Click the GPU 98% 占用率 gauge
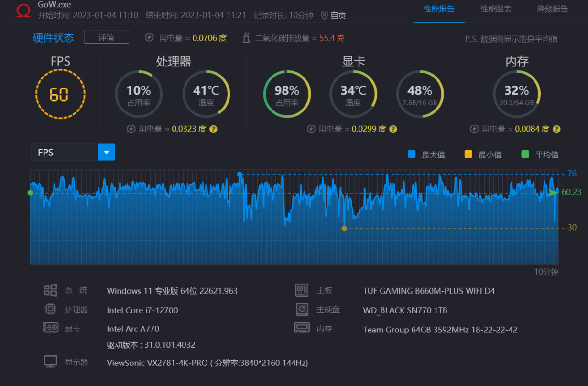 [287, 94]
